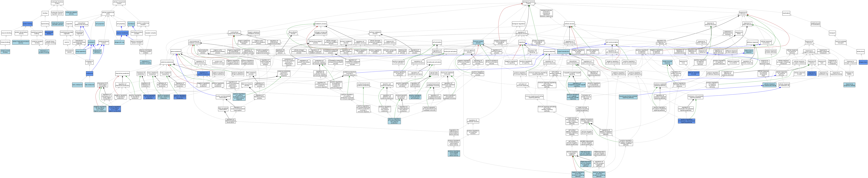Click the 'protein heterodimerization activity' node
This screenshot has width=868, height=178.
click(x=21, y=42)
